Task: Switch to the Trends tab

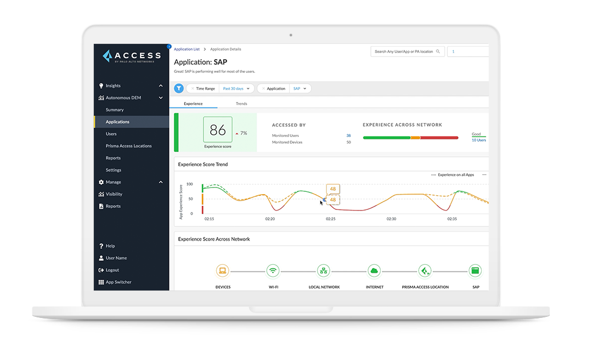Action: (241, 104)
